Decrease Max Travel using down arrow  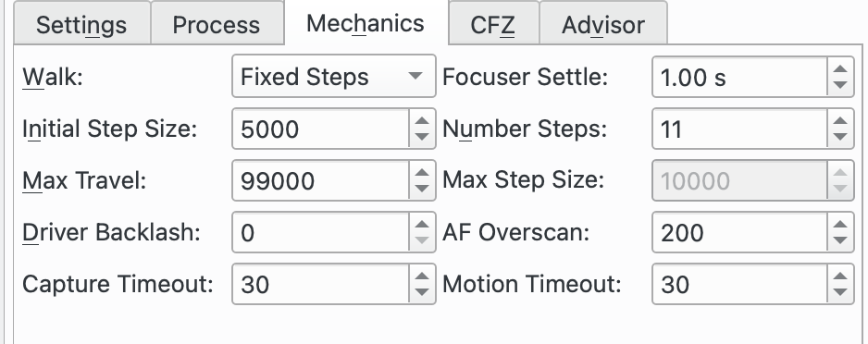[x=422, y=189]
